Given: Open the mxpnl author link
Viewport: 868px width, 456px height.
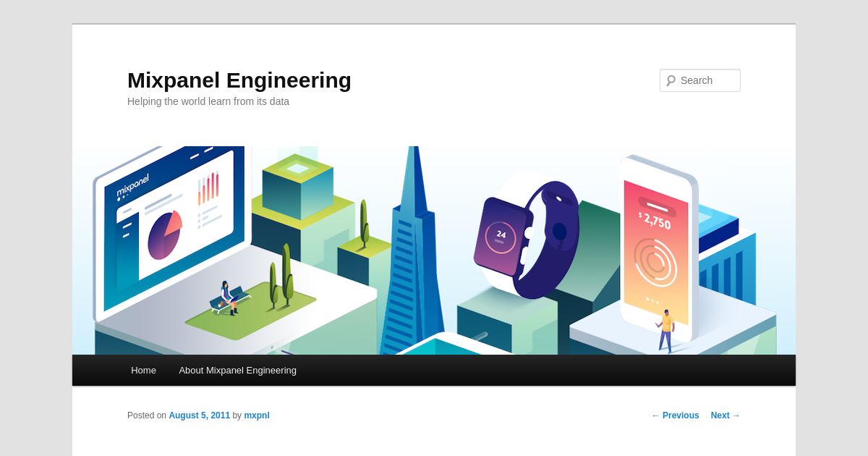Looking at the screenshot, I should click(257, 415).
